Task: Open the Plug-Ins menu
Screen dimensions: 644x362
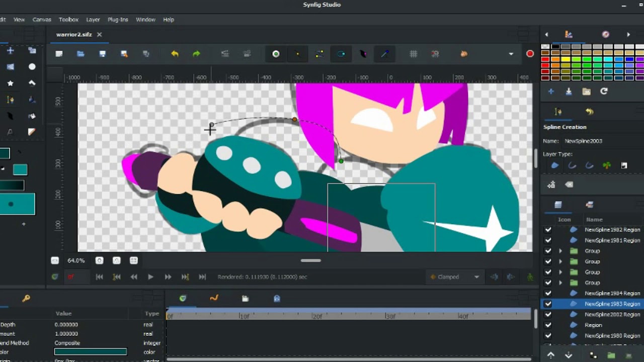Action: [118, 20]
